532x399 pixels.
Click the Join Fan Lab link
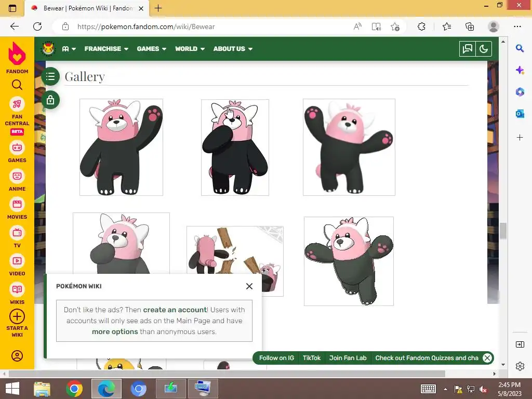pyautogui.click(x=348, y=358)
